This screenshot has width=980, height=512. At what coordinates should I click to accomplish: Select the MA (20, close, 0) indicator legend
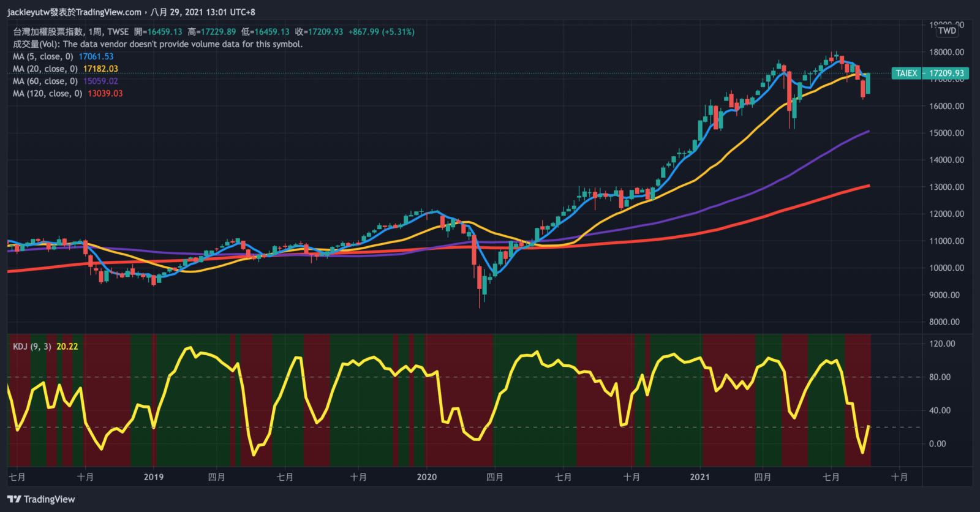(45, 69)
